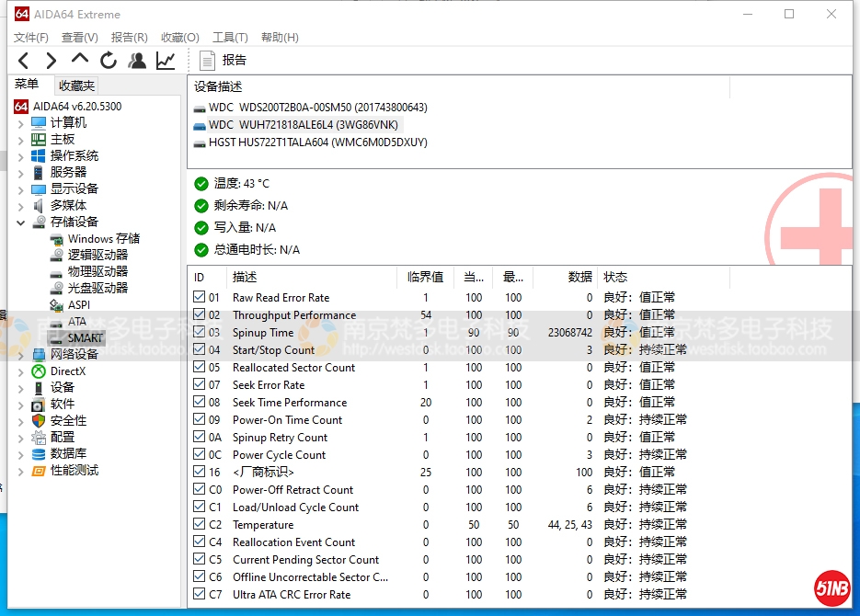
Task: Go up one level with Up arrow
Action: 80,60
